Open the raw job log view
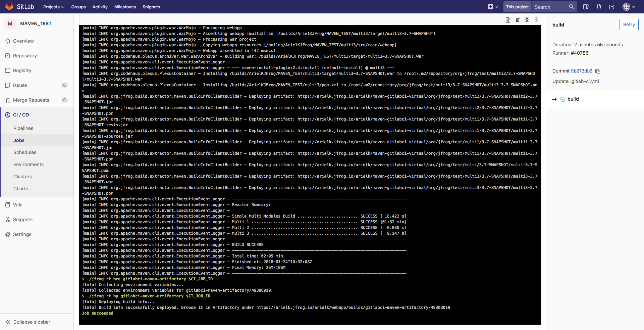 508,20
